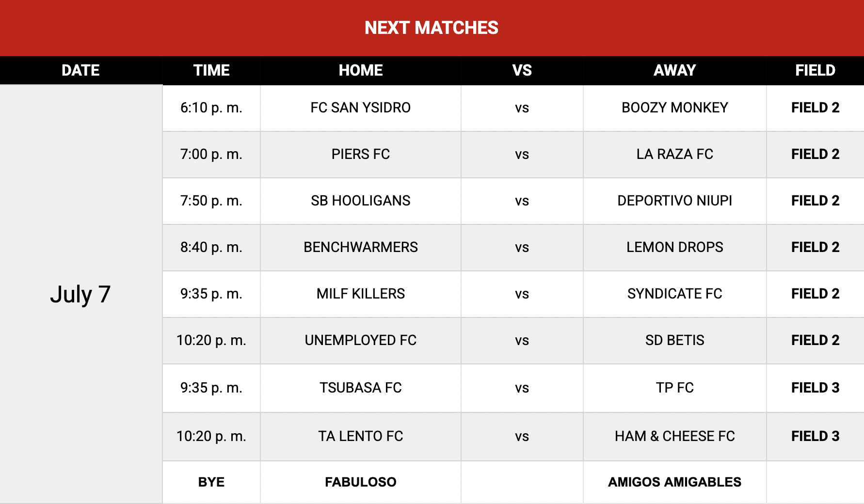Viewport: 864px width, 504px height.
Task: Click the HAM & CHEESE FC team cell
Action: [674, 436]
